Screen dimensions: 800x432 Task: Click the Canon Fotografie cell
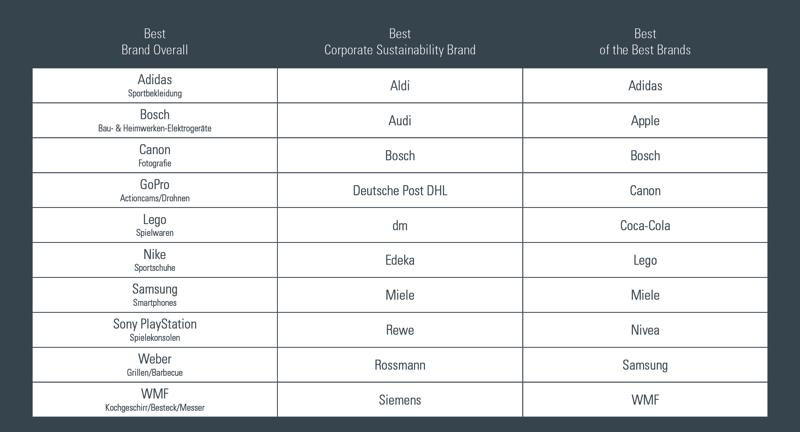click(155, 155)
